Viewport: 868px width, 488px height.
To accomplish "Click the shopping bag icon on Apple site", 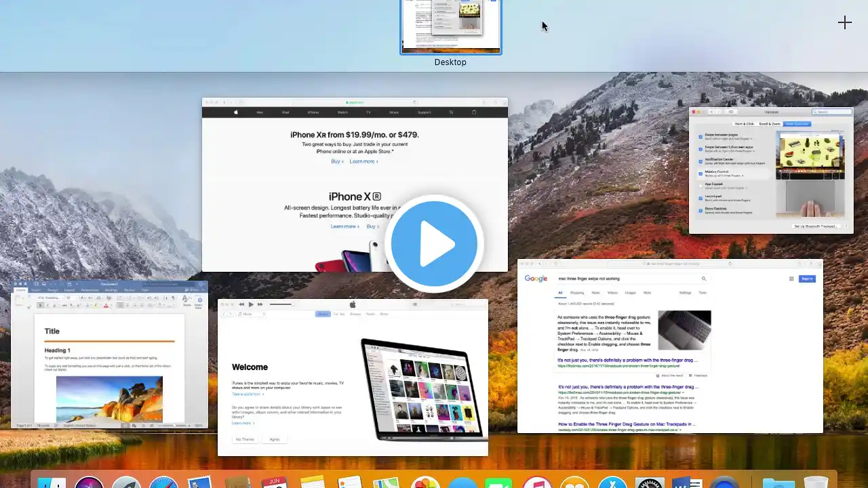I will click(x=474, y=112).
